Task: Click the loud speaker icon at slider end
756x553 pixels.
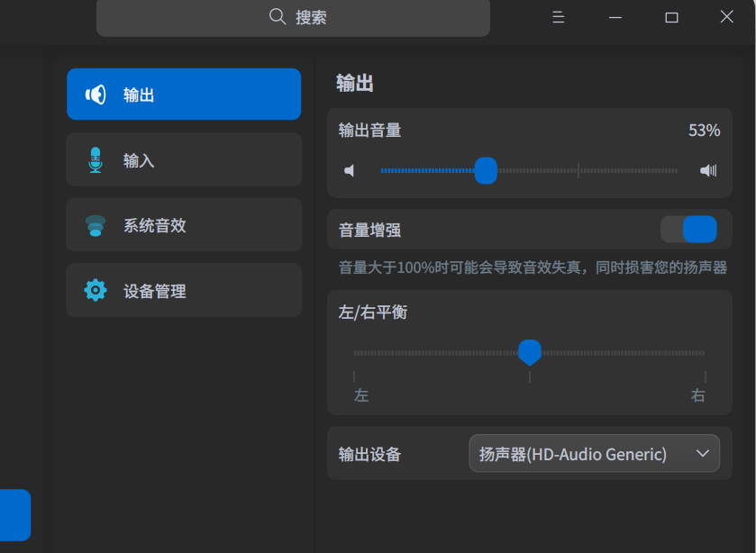Action: point(708,170)
